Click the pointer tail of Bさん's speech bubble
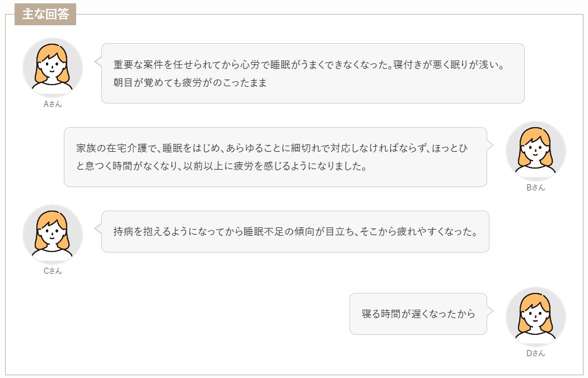This screenshot has width=588, height=378. pyautogui.click(x=491, y=145)
